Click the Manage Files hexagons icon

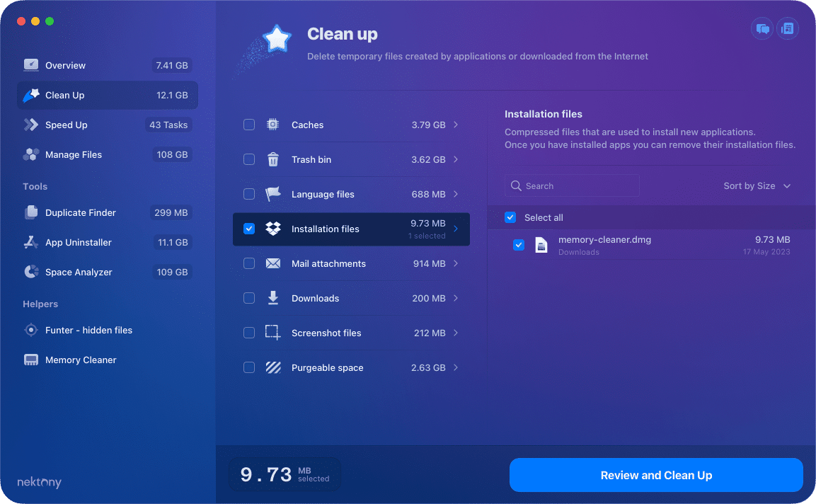(30, 154)
